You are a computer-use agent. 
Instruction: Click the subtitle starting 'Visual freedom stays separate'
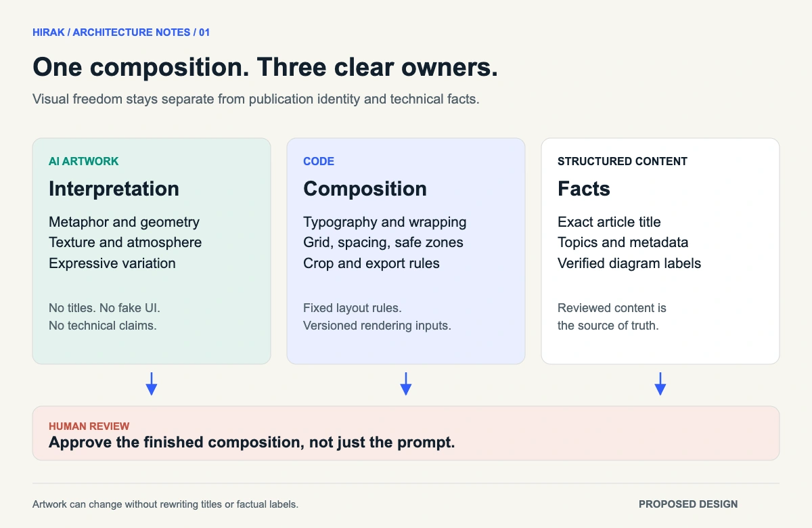point(256,99)
